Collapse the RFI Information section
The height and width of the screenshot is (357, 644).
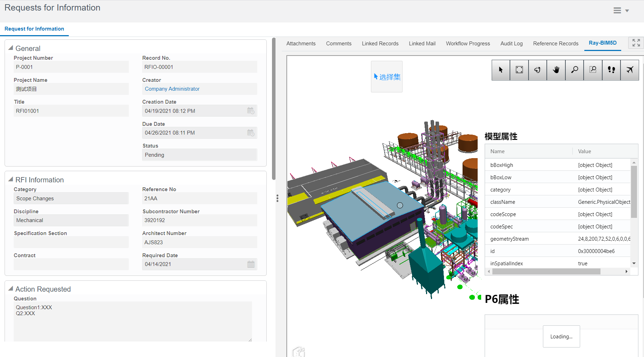[11, 180]
